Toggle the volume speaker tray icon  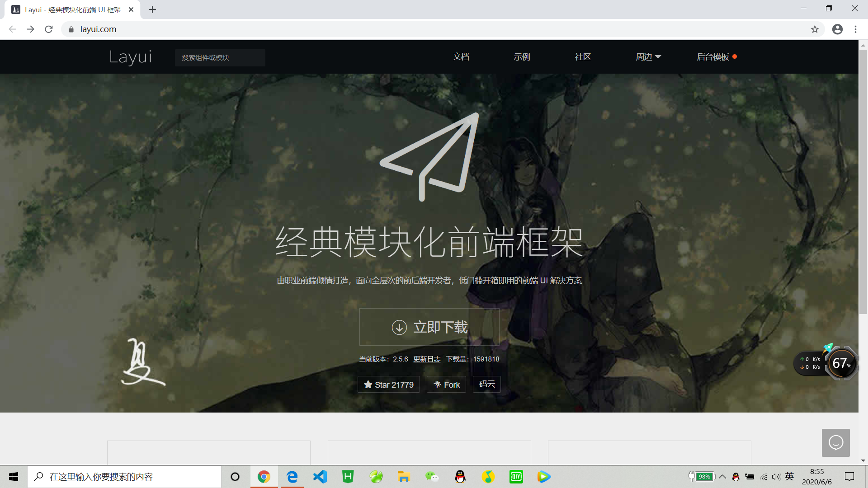776,477
